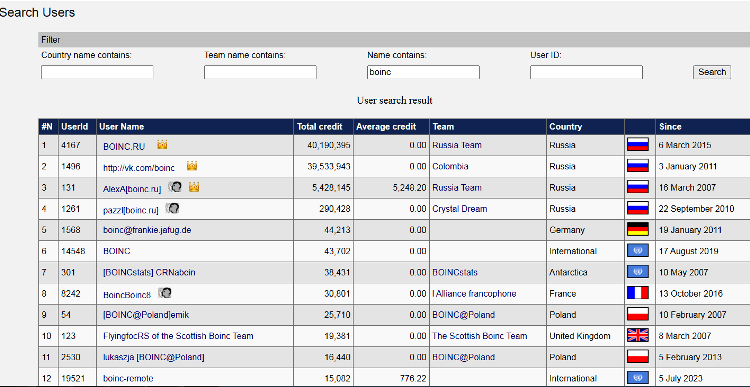This screenshot has width=750, height=387.
Task: Click the flag icon in the [BOINCstats] CRNatxin row
Action: click(x=638, y=272)
